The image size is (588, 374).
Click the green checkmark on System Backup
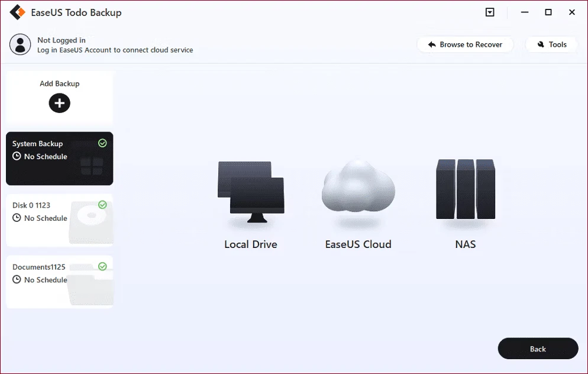[x=102, y=143]
